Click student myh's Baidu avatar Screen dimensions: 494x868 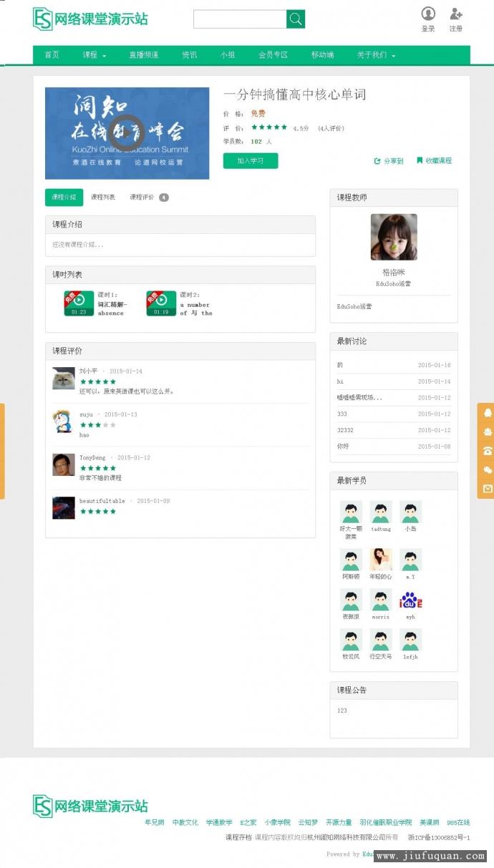click(x=411, y=600)
